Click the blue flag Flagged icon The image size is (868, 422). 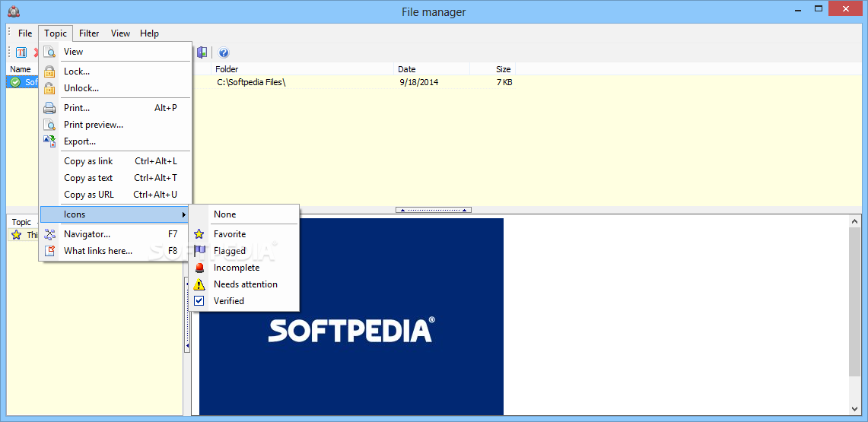click(x=199, y=251)
